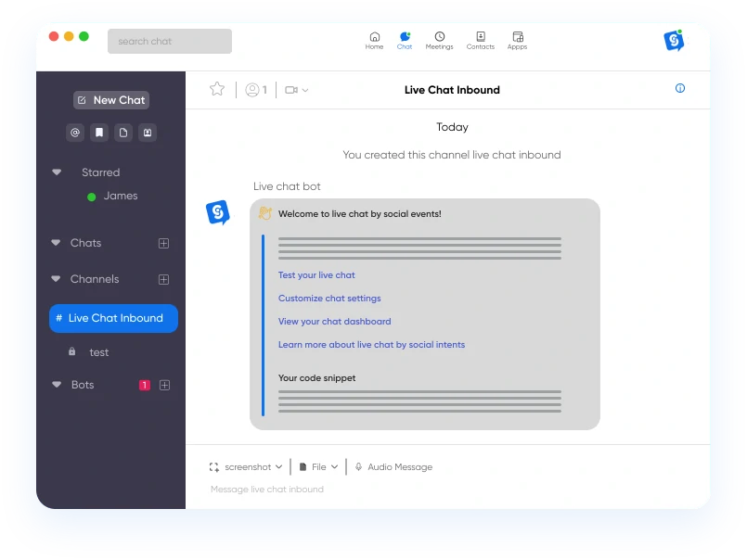Click the Live chat bot avatar logo
Image resolution: width=747 pixels, height=560 pixels.
217,211
